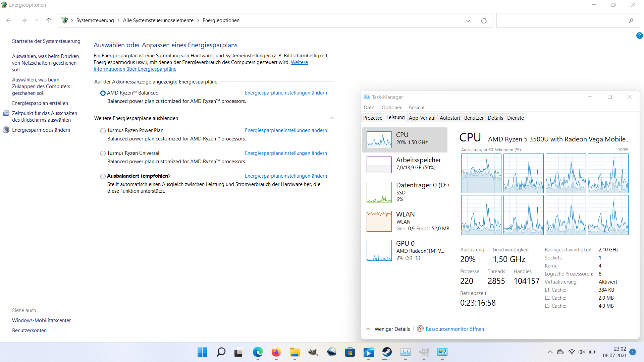Open Steam from the taskbar
Viewport: 644px width, 362px height.
pyautogui.click(x=387, y=352)
